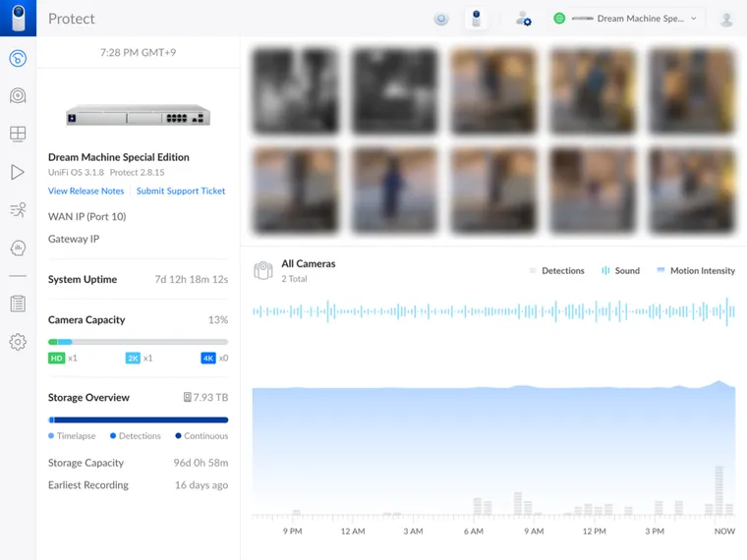
Task: Click the 2K camera count badge
Action: 133,358
